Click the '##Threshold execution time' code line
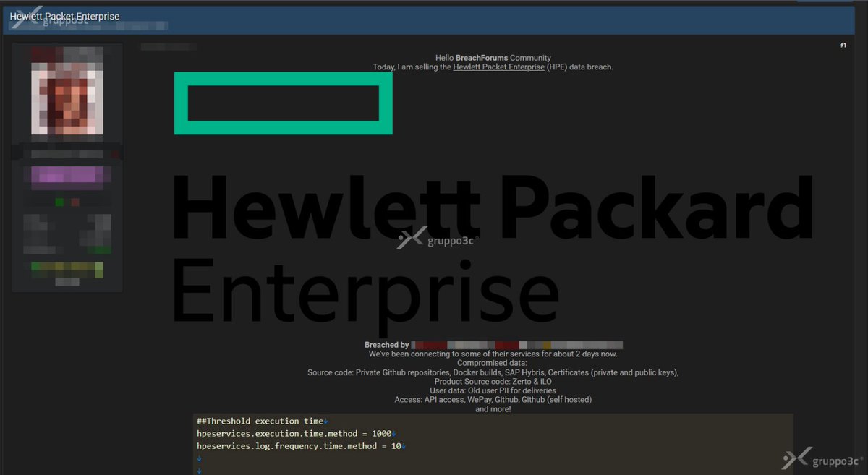Image resolution: width=868 pixels, height=475 pixels. tap(260, 421)
